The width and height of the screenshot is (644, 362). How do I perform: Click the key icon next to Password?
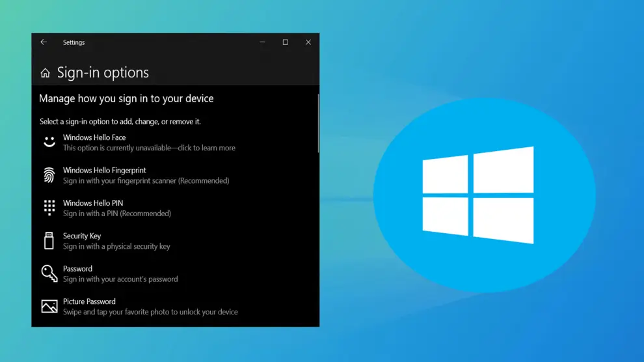tap(49, 273)
